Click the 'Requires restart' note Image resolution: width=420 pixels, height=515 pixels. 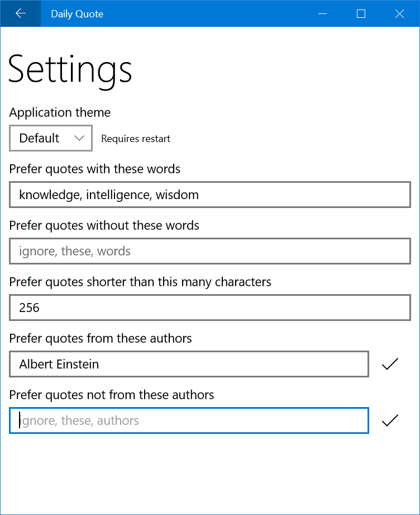pos(136,139)
